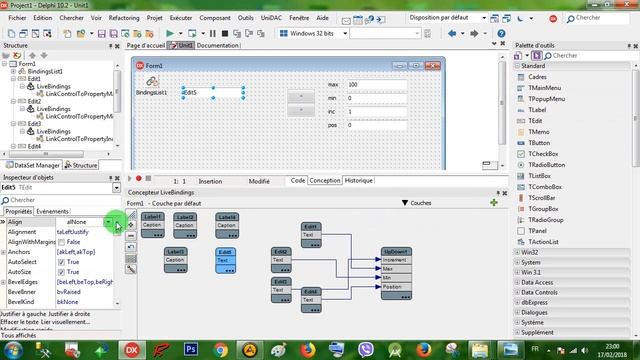This screenshot has width=640, height=360.
Task: Pick the TButton component in the palette
Action: (x=539, y=143)
